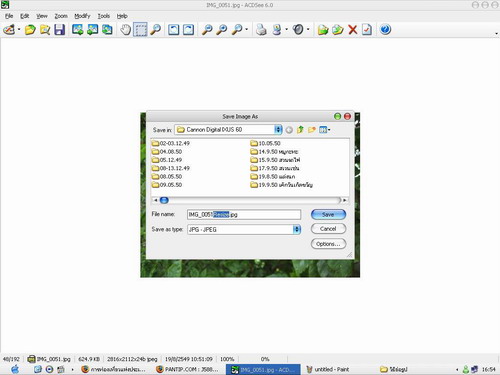Image resolution: width=500 pixels, height=375 pixels.
Task: Click the Print printer icon
Action: 261,30
